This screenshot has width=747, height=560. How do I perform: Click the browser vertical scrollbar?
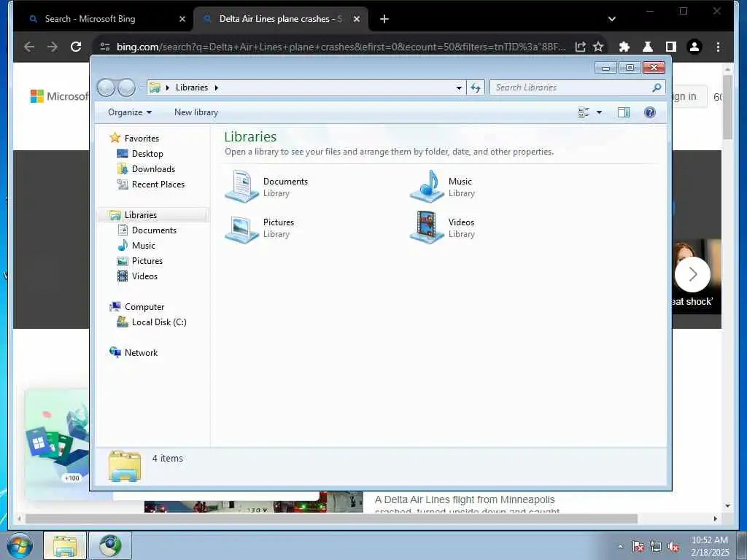[x=727, y=107]
